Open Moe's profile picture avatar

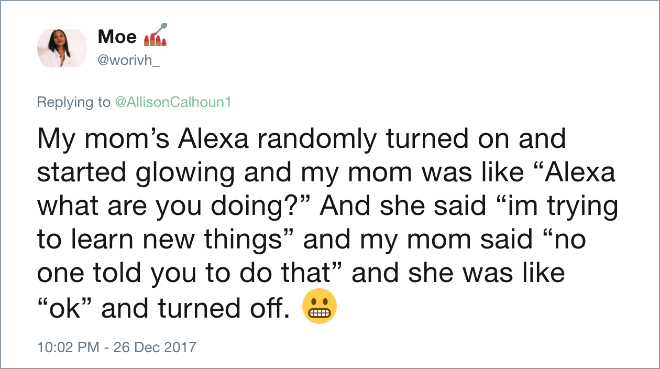tap(62, 48)
